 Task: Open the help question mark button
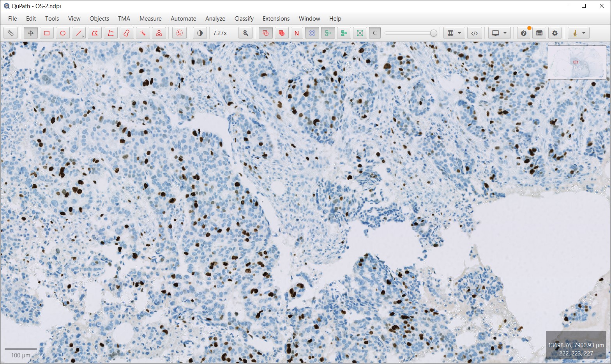coord(524,33)
